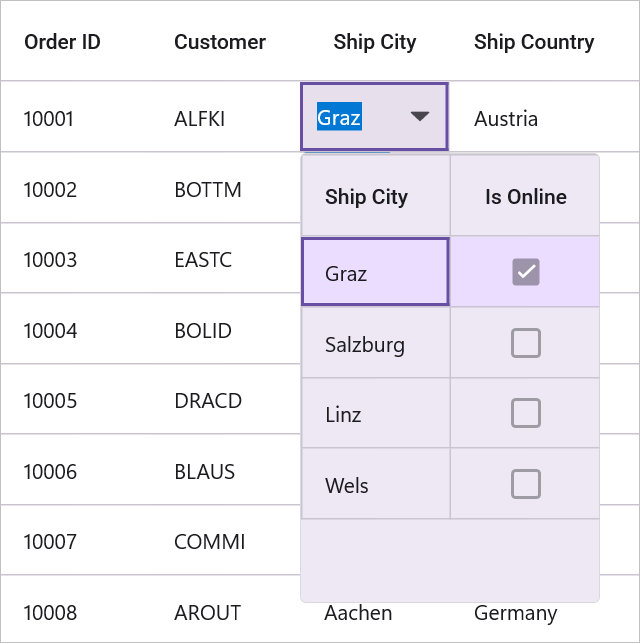Uncheck the Is Online checkbox for Graz

click(x=526, y=272)
